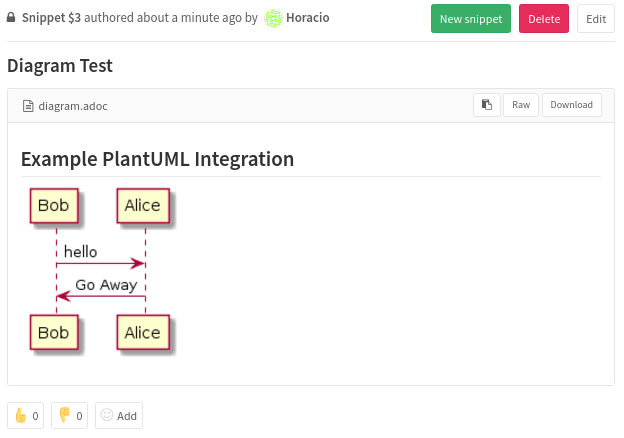Click Horacio's avatar icon
The height and width of the screenshot is (438, 624).
tap(273, 18)
